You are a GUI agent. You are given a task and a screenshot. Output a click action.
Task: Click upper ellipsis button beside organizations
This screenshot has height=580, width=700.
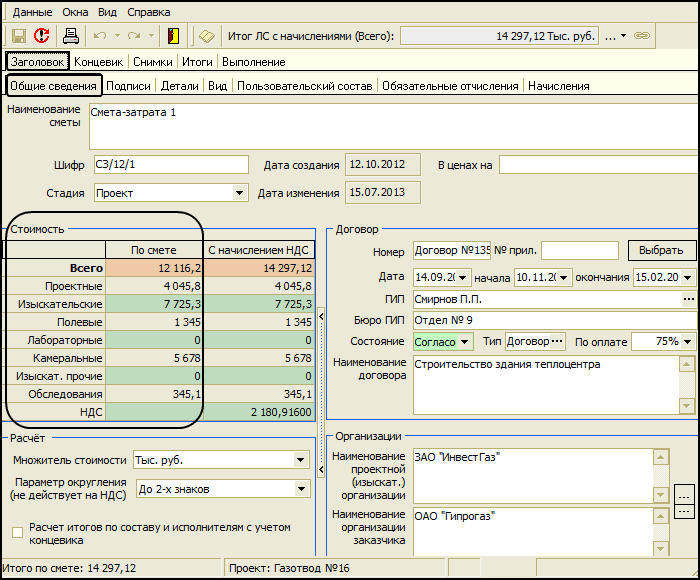point(684,496)
